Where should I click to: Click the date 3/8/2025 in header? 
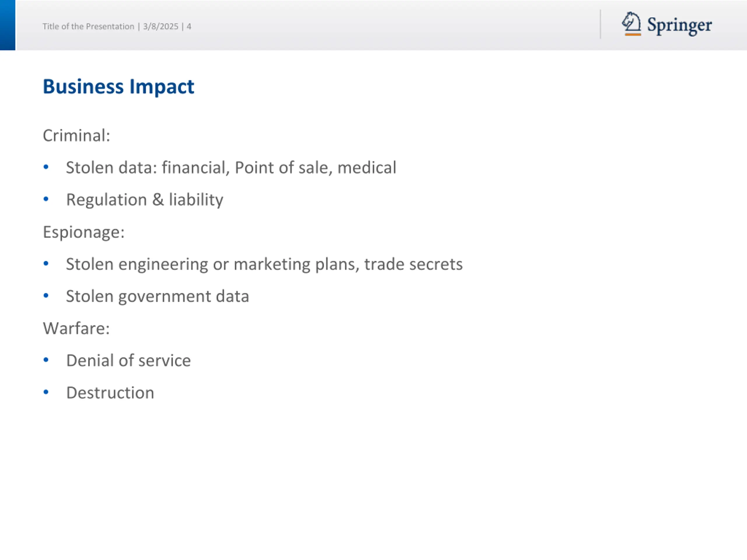tap(161, 26)
